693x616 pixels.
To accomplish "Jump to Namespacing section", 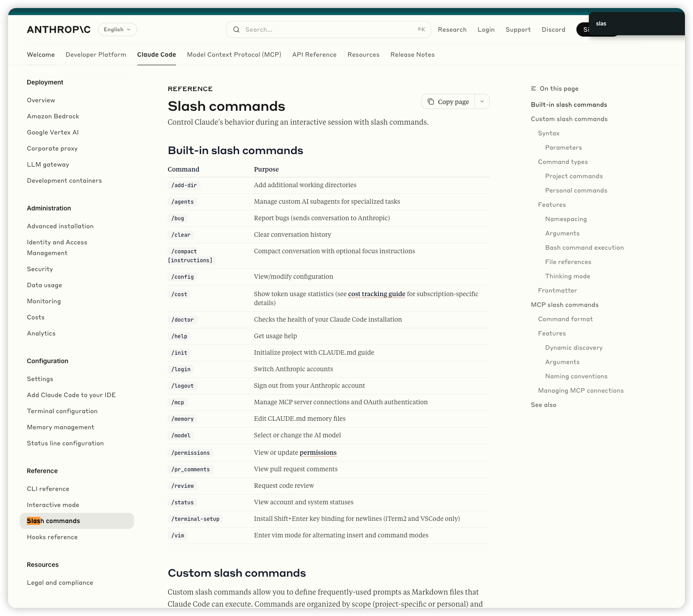I will 566,219.
